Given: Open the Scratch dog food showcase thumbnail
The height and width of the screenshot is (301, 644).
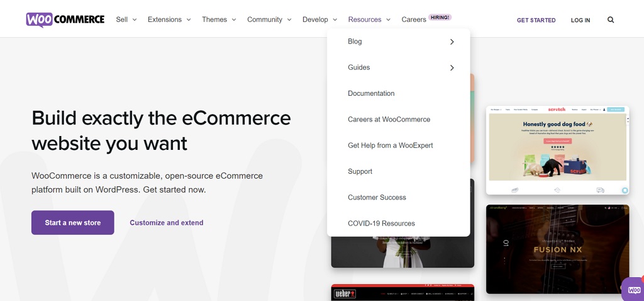Looking at the screenshot, I should coord(557,150).
